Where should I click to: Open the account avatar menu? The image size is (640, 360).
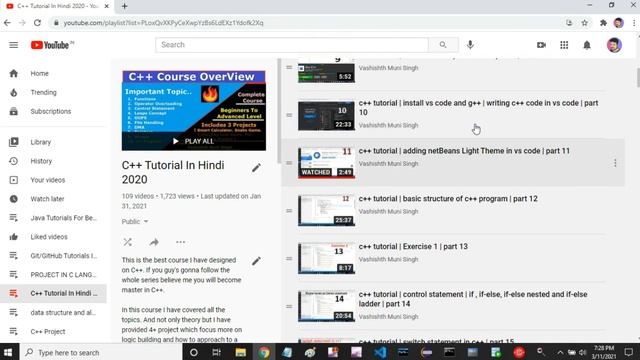[x=614, y=45]
